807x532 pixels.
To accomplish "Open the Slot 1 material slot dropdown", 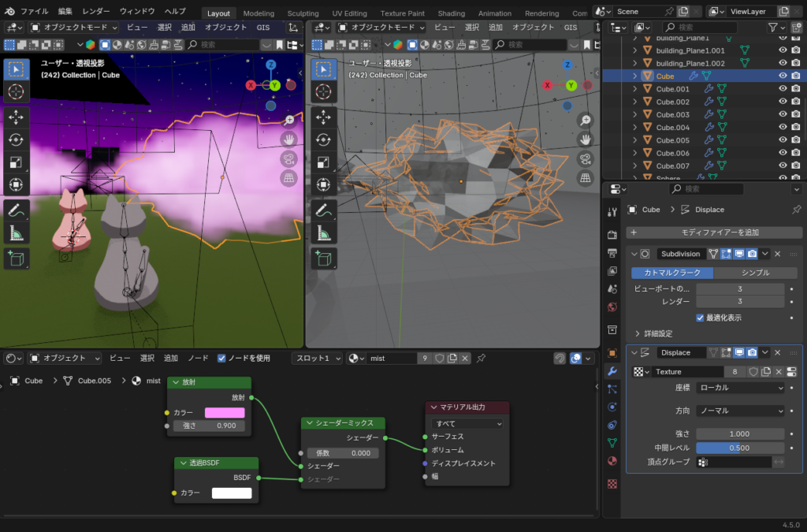I will [318, 358].
